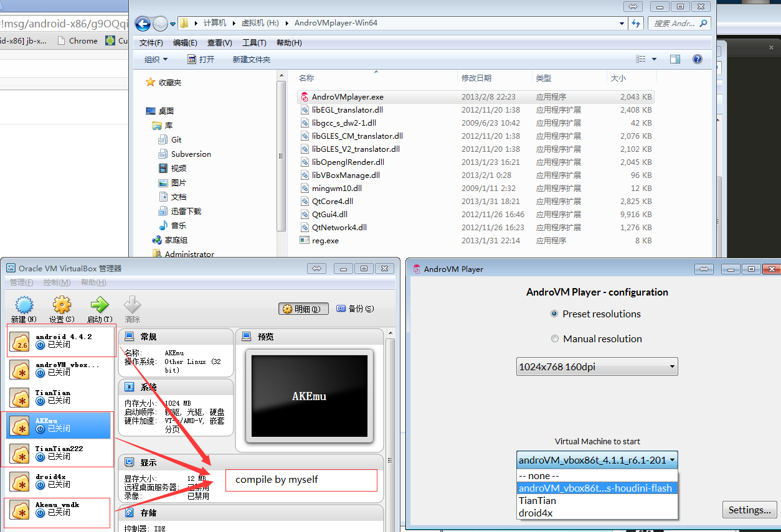Click Open (打开) in Explorer toolbar

pyautogui.click(x=201, y=59)
